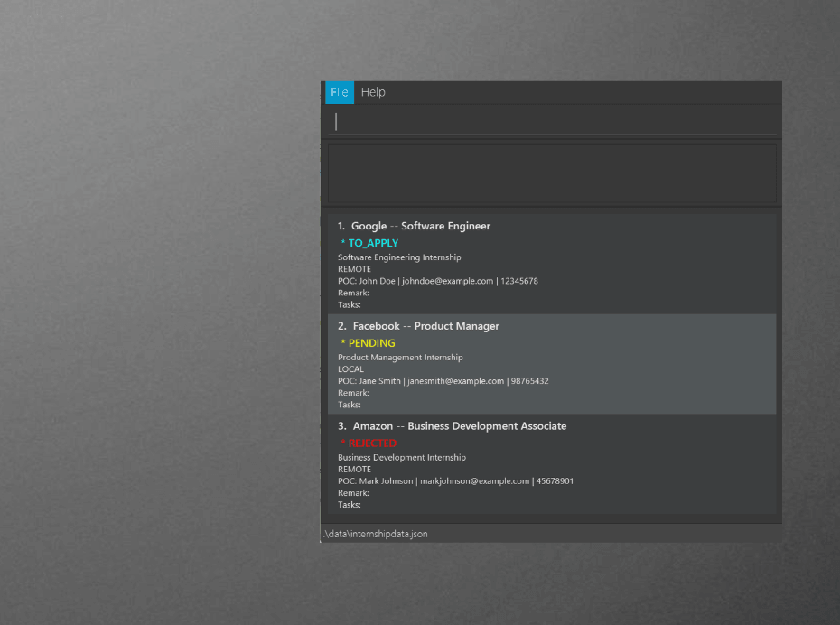Click the Product Management Internship description
Viewport: 840px width, 625px height.
[x=400, y=358]
